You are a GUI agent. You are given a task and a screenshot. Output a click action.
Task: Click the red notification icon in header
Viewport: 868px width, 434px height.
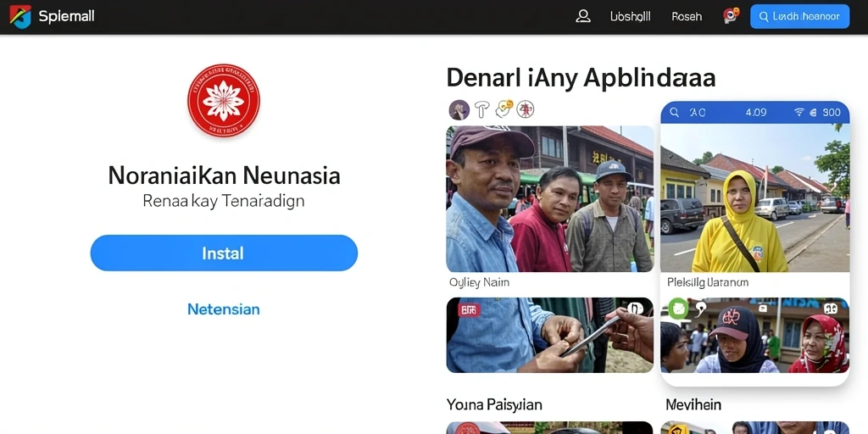(732, 15)
